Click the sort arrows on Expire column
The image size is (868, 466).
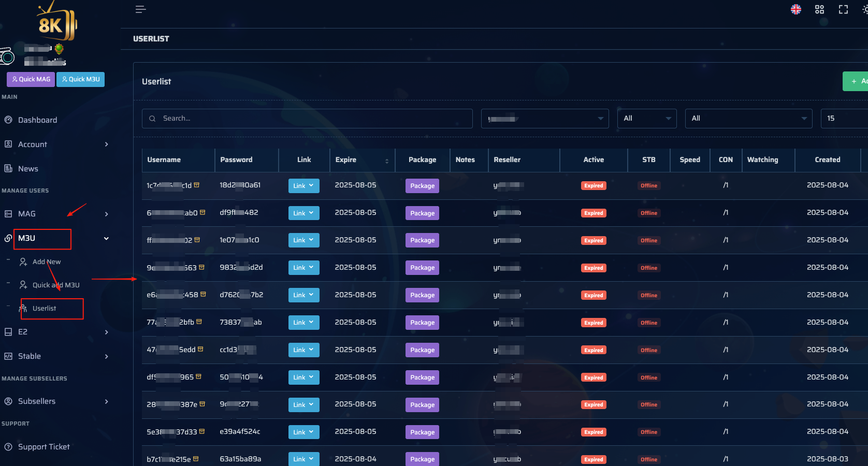click(x=387, y=161)
